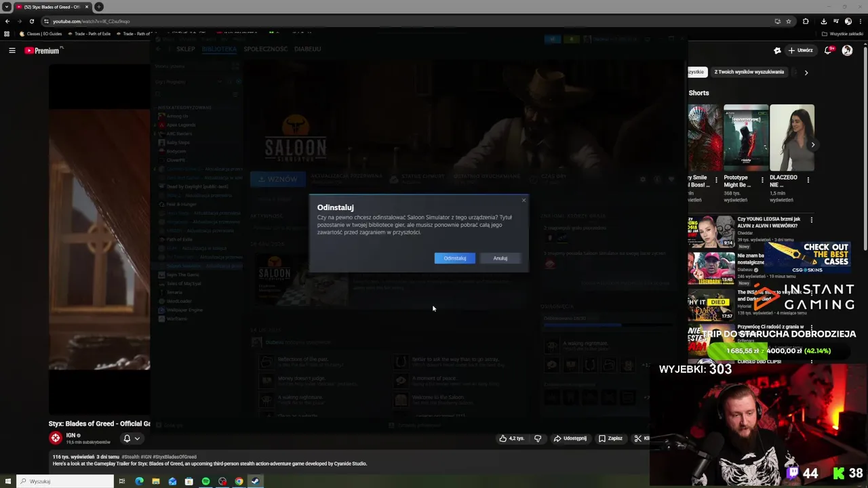Switch to Steam from the taskbar
Image resolution: width=868 pixels, height=488 pixels.
255,481
